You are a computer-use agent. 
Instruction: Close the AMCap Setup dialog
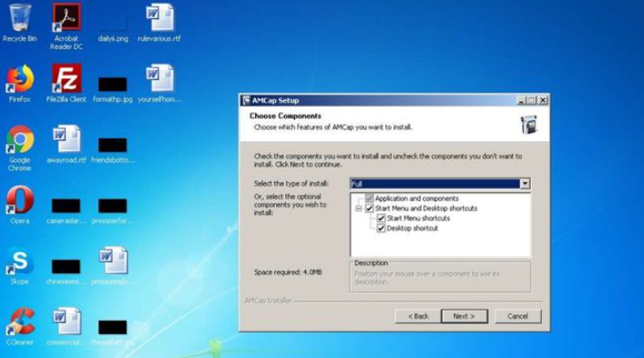click(x=543, y=100)
